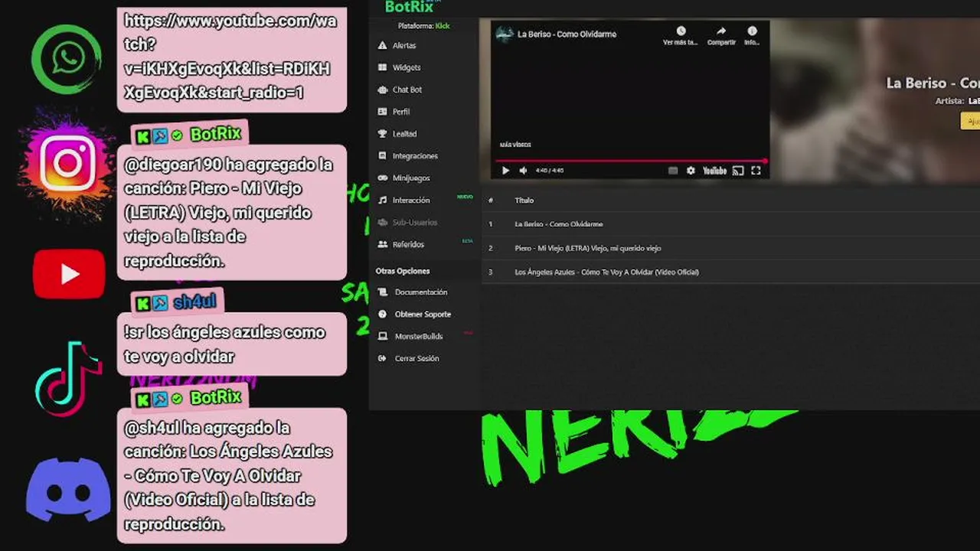The image size is (980, 551).
Task: Open the Documentación link
Action: (421, 292)
